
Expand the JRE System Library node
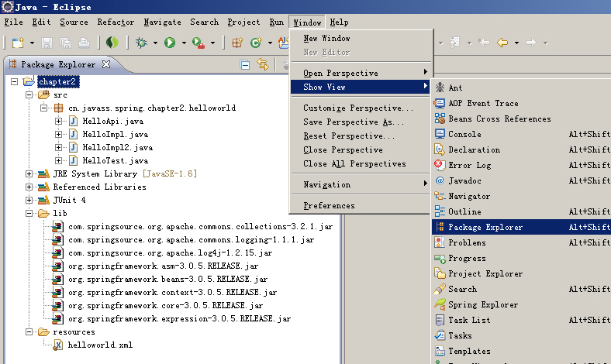click(x=29, y=173)
